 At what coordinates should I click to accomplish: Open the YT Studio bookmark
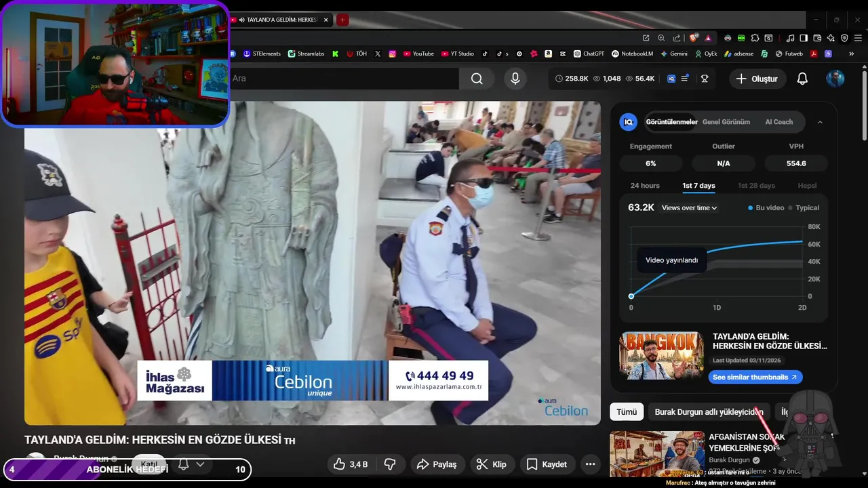coord(458,54)
